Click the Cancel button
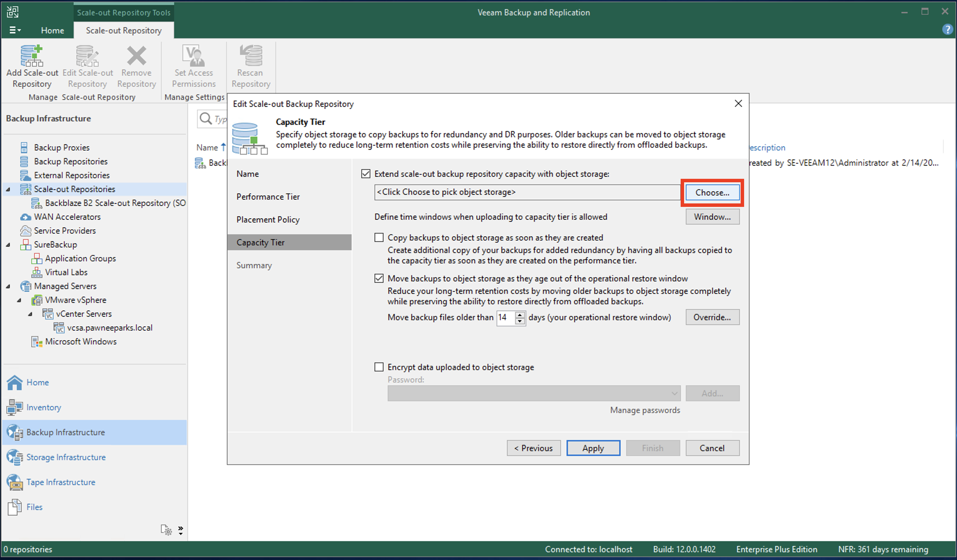Image resolution: width=957 pixels, height=560 pixels. tap(712, 448)
